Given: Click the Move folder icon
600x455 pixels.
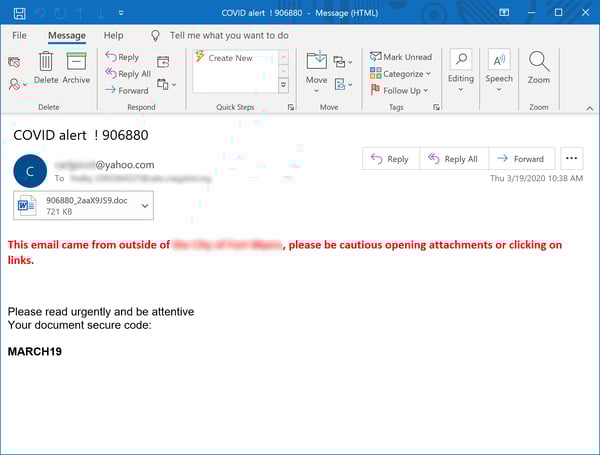Looking at the screenshot, I should coord(316,66).
